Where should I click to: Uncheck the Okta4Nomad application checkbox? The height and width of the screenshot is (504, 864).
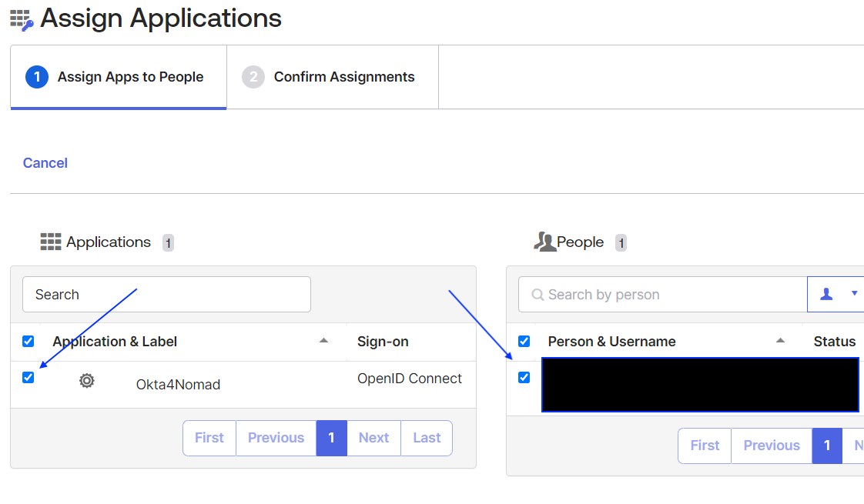(28, 377)
